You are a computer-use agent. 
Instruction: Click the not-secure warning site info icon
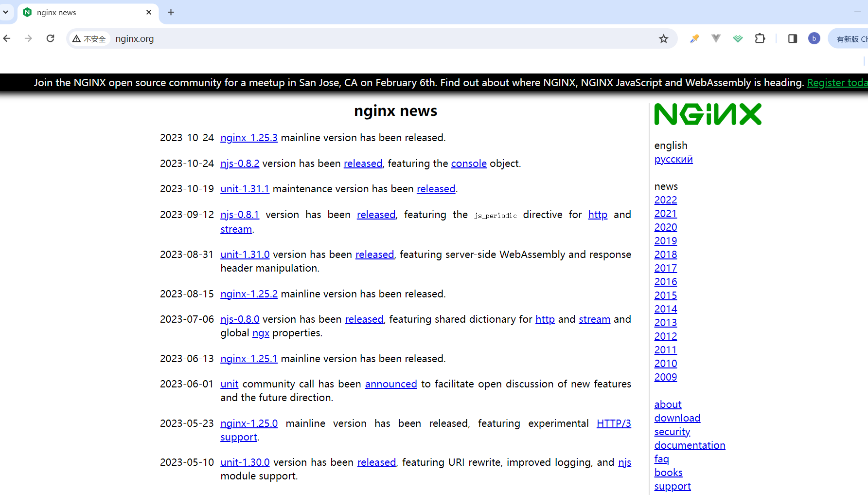89,38
